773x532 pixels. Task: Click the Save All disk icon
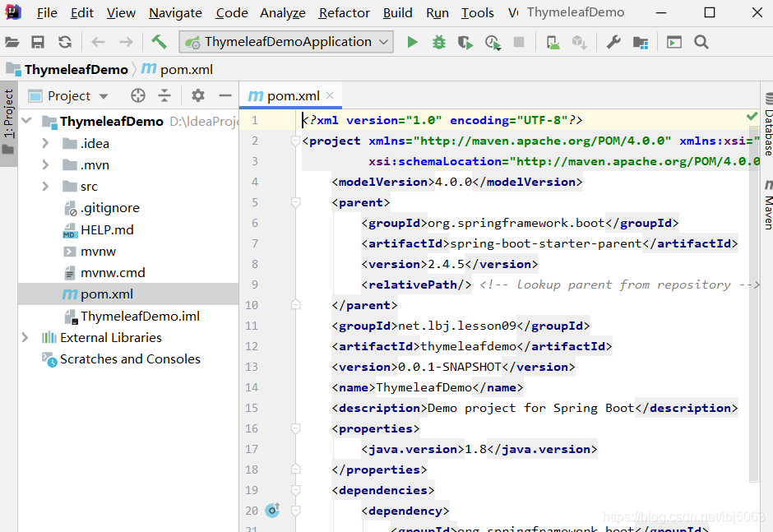(x=38, y=43)
